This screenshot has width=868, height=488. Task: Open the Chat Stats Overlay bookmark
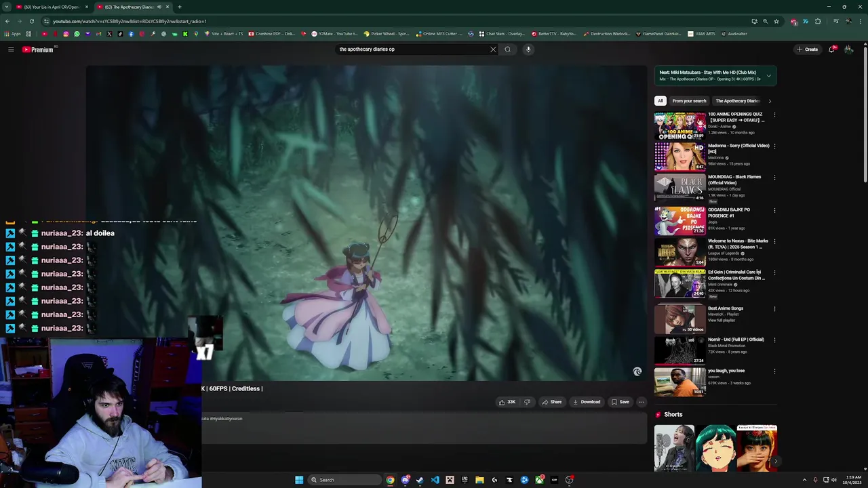point(502,33)
